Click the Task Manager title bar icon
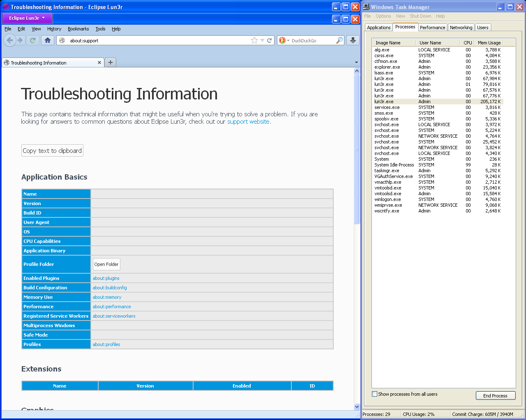 [366, 7]
